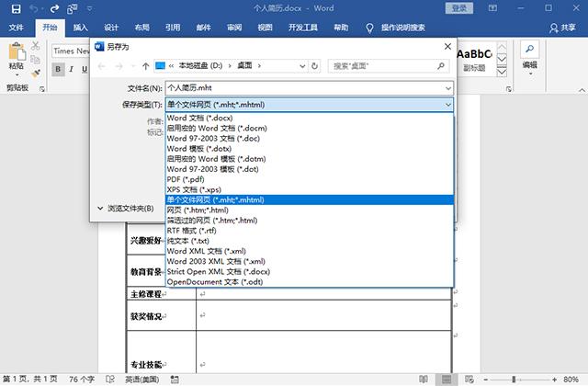This screenshot has height=386, width=588.
Task: Click the proofing check icon in status bar
Action: pos(110,380)
